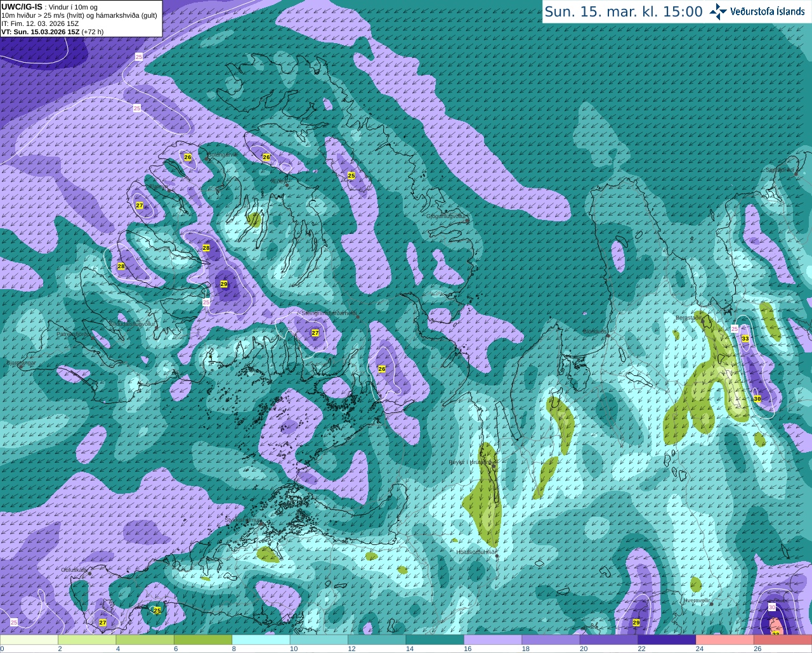Click the yellow 30 gust marker
Image resolution: width=812 pixels, height=653 pixels.
[757, 398]
